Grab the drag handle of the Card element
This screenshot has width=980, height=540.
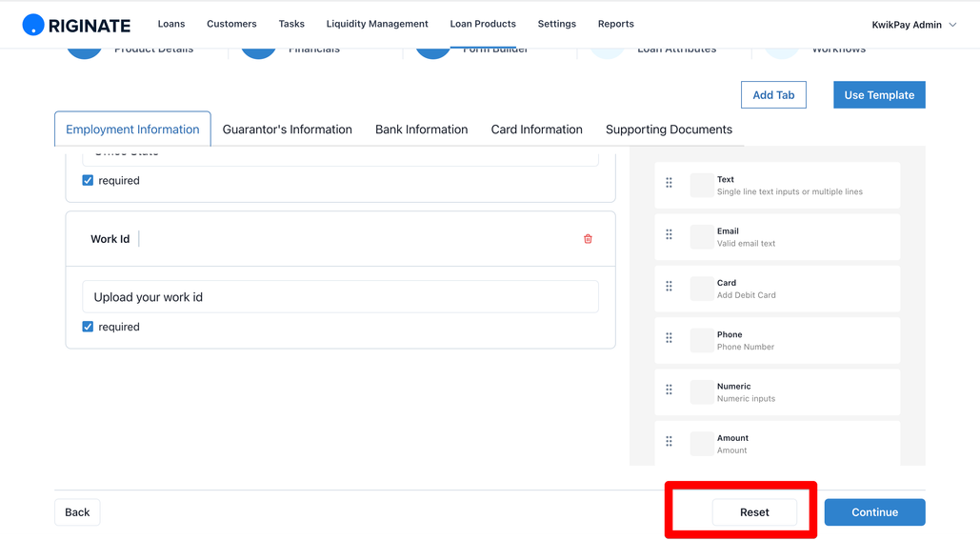coord(669,287)
